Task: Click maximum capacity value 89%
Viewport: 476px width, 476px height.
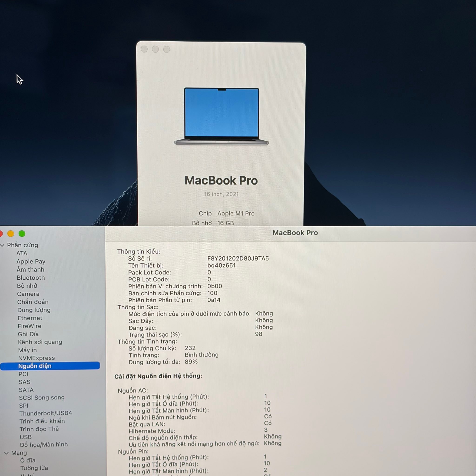Action: (191, 362)
